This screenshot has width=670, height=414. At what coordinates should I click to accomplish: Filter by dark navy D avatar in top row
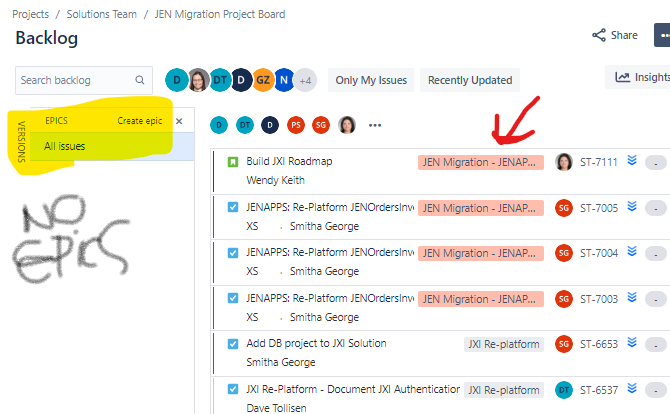(x=241, y=80)
